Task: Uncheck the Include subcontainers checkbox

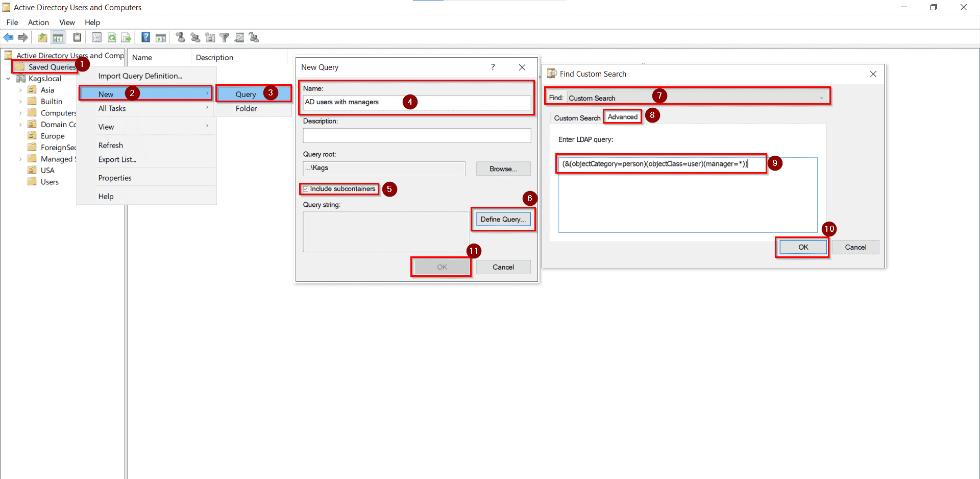Action: (305, 188)
